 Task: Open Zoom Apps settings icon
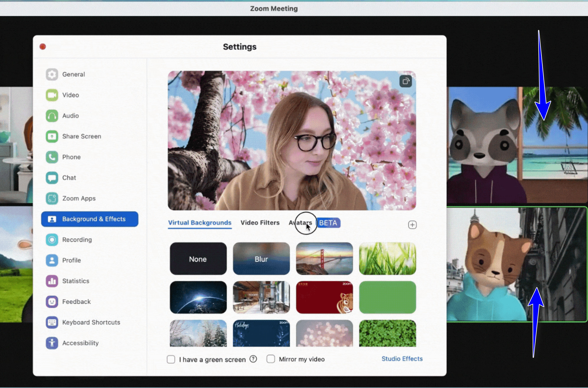coord(52,198)
